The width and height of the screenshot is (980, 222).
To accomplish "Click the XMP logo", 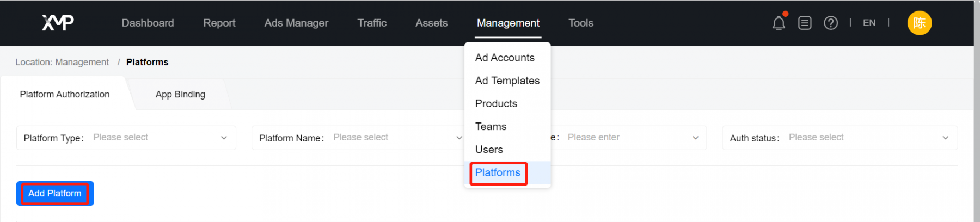I will [58, 22].
